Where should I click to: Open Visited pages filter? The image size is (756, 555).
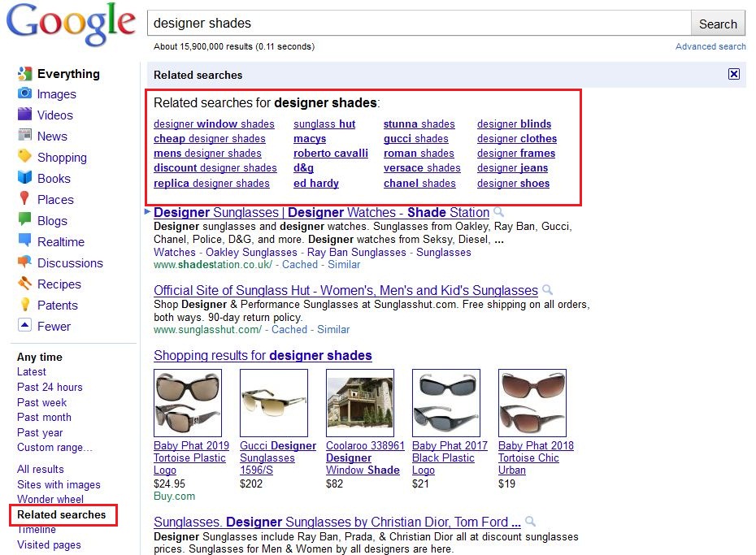(49, 545)
